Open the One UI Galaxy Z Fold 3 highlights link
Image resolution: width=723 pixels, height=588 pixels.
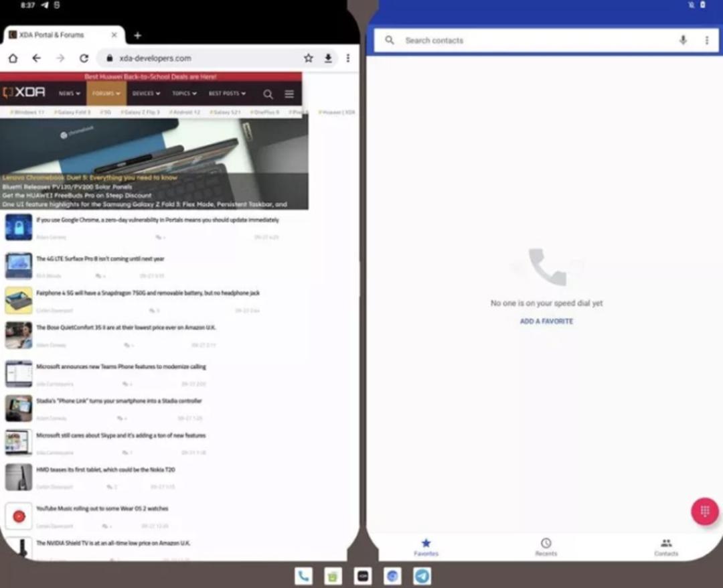[145, 204]
